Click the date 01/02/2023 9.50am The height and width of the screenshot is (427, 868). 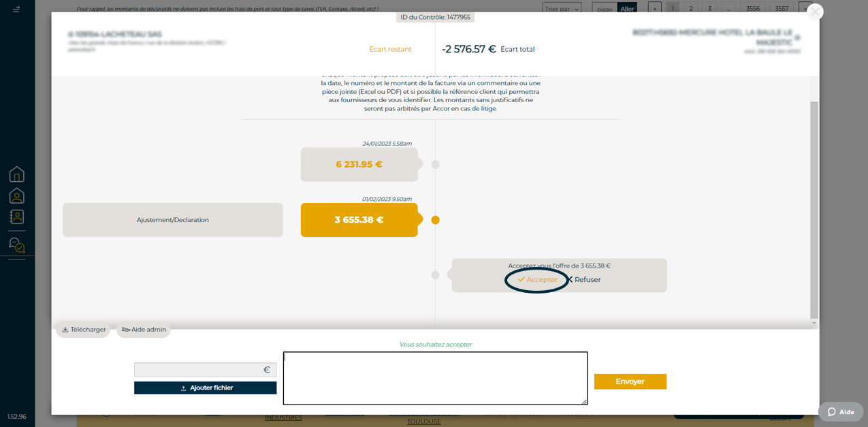tap(387, 199)
